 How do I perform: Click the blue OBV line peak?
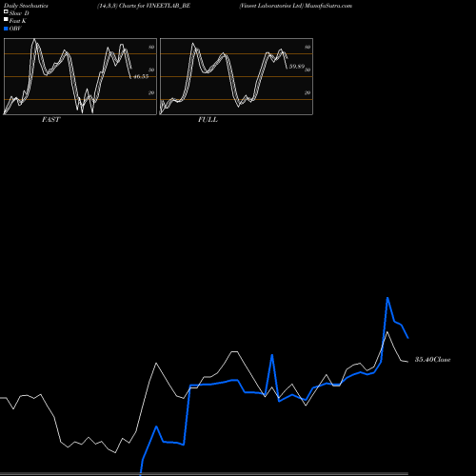(387, 298)
